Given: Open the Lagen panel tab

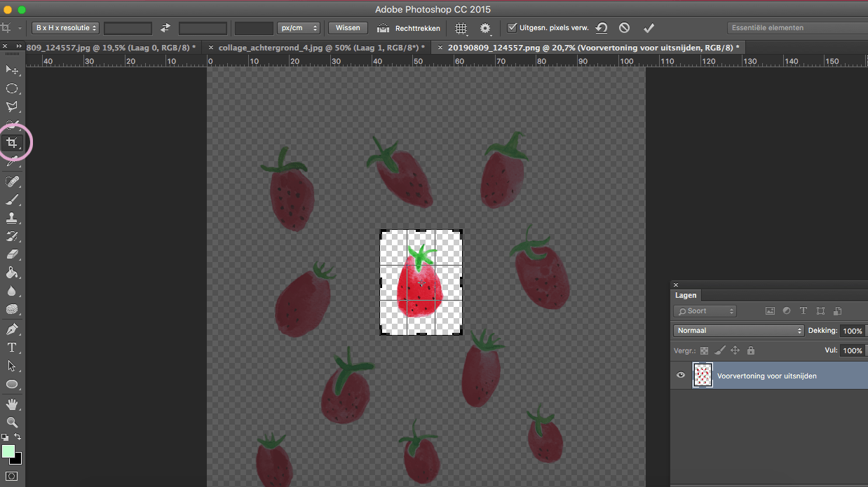Looking at the screenshot, I should (686, 296).
